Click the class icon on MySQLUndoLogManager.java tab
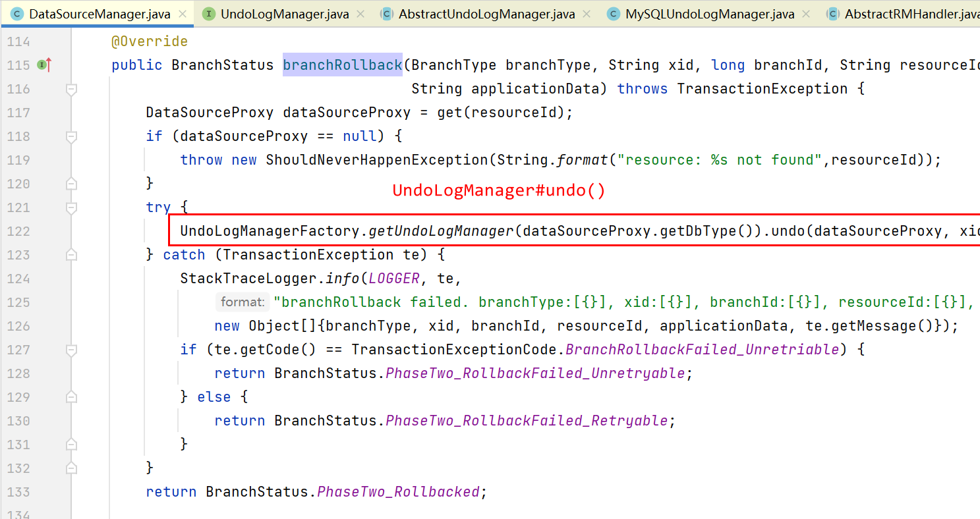This screenshot has height=519, width=980. click(x=613, y=14)
